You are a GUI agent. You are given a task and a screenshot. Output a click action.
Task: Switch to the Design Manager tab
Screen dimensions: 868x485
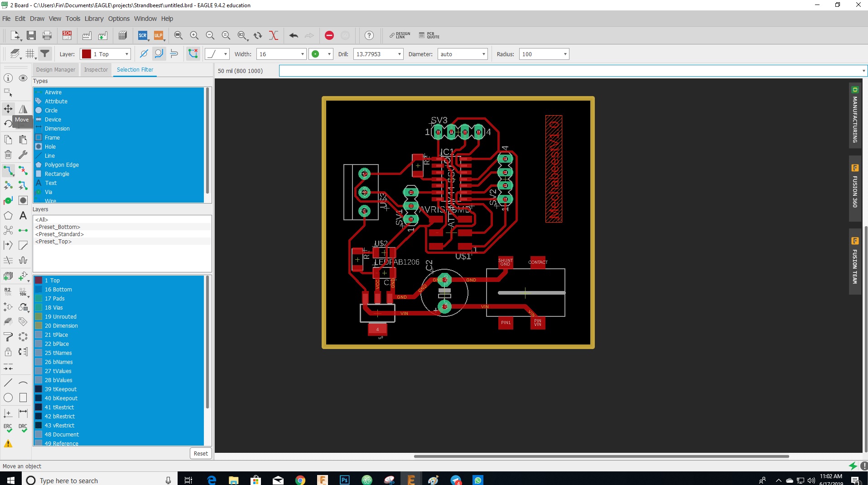pyautogui.click(x=56, y=70)
